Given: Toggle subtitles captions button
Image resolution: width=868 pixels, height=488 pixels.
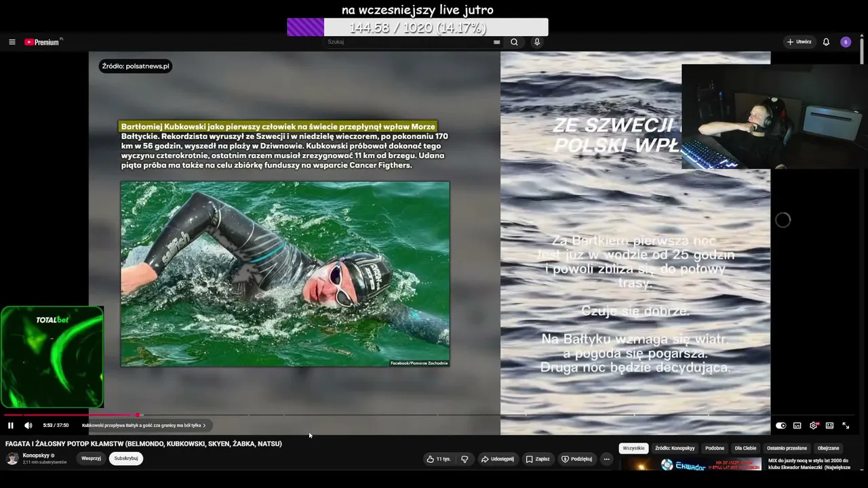Looking at the screenshot, I should pos(797,426).
